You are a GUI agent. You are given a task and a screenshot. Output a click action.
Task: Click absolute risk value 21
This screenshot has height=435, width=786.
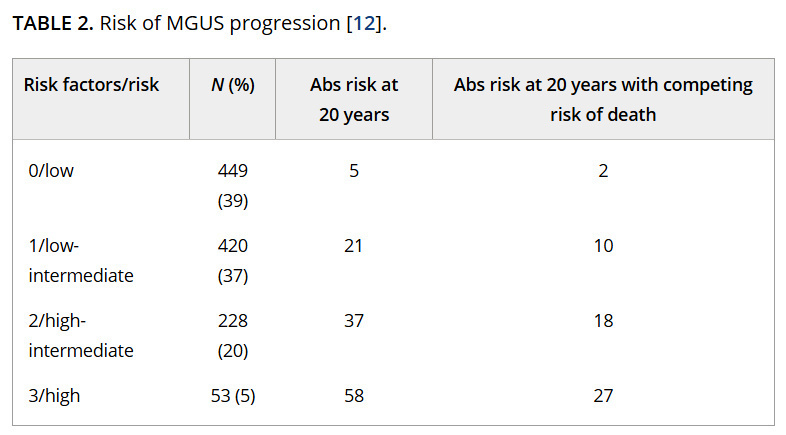[353, 246]
